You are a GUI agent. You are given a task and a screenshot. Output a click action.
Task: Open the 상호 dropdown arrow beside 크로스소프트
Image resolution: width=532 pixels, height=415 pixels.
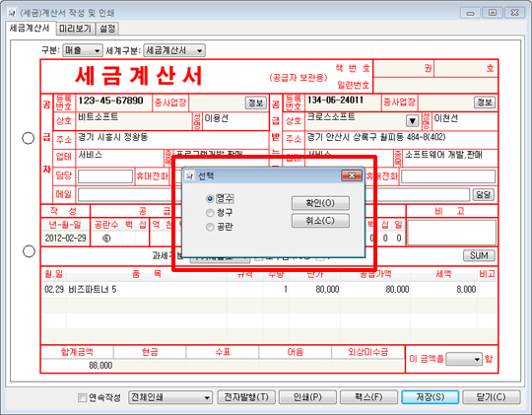click(412, 120)
